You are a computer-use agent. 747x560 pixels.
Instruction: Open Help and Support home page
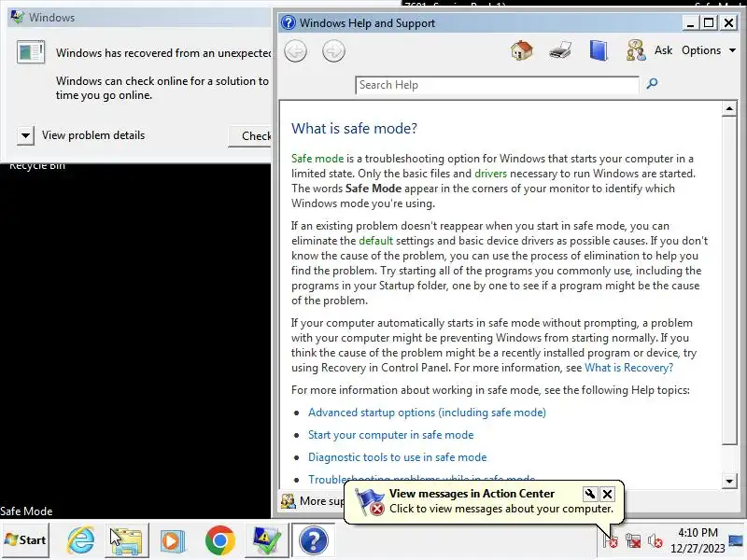click(522, 50)
